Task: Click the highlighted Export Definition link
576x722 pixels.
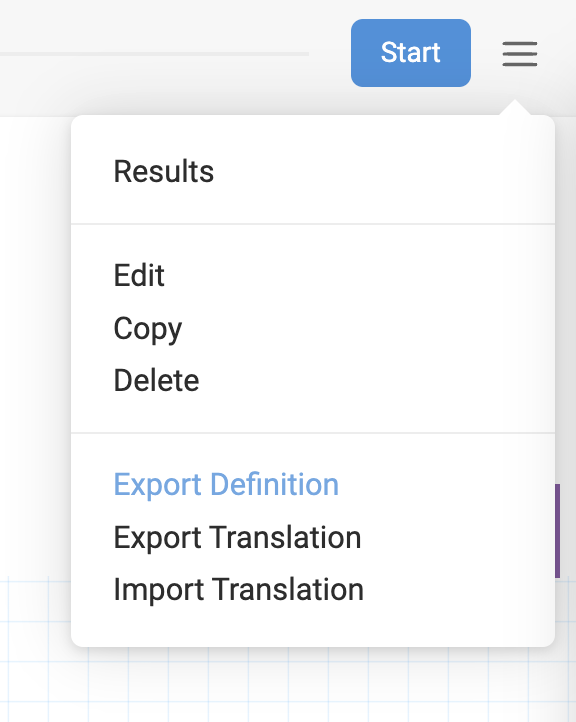Action: click(226, 485)
